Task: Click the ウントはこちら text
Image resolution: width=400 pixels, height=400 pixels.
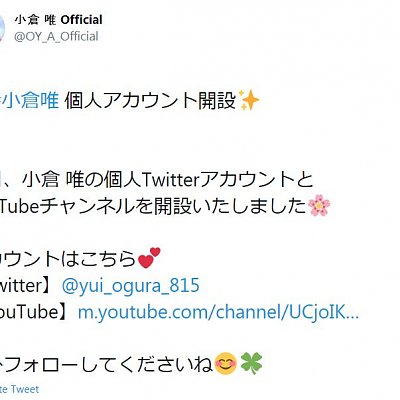Action: tap(68, 259)
